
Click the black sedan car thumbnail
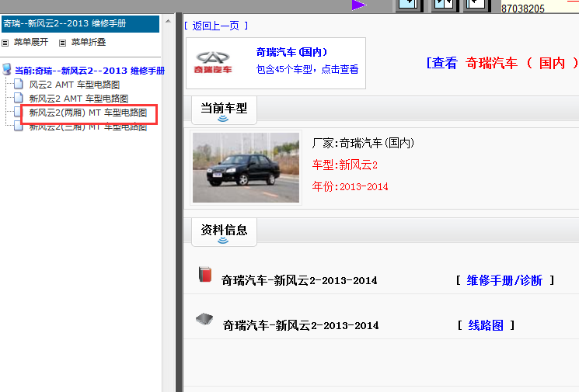[x=246, y=168]
